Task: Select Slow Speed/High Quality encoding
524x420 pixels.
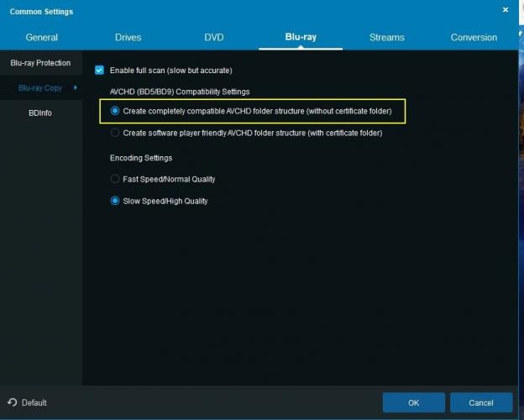Action: point(114,201)
